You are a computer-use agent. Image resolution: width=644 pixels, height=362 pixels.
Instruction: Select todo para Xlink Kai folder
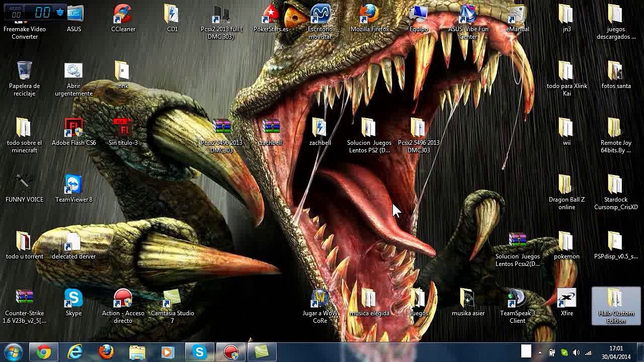567,79
